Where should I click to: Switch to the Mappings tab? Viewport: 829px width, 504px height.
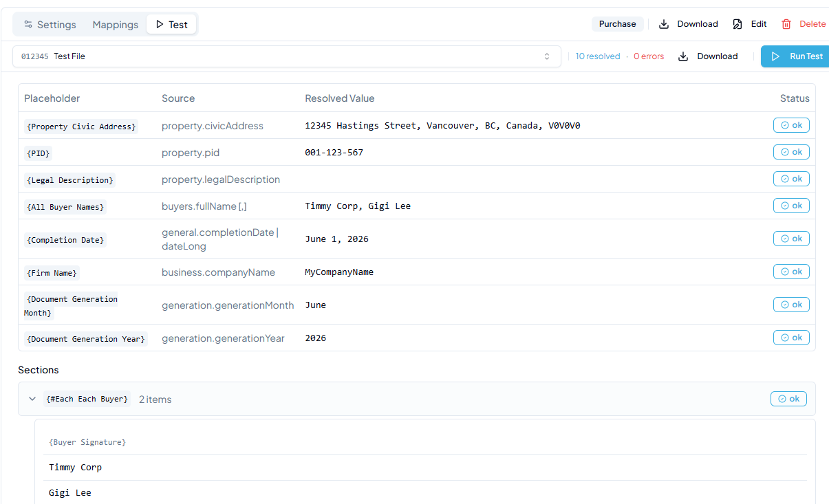[115, 25]
